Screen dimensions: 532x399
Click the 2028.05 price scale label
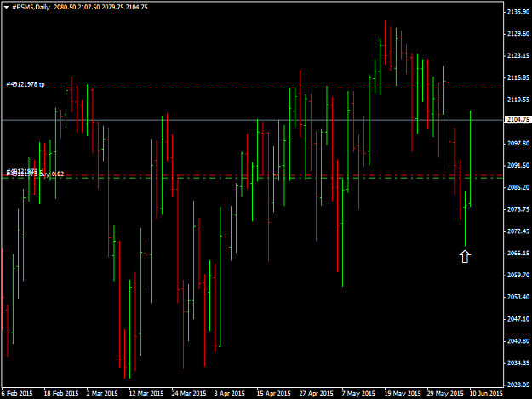(x=518, y=385)
